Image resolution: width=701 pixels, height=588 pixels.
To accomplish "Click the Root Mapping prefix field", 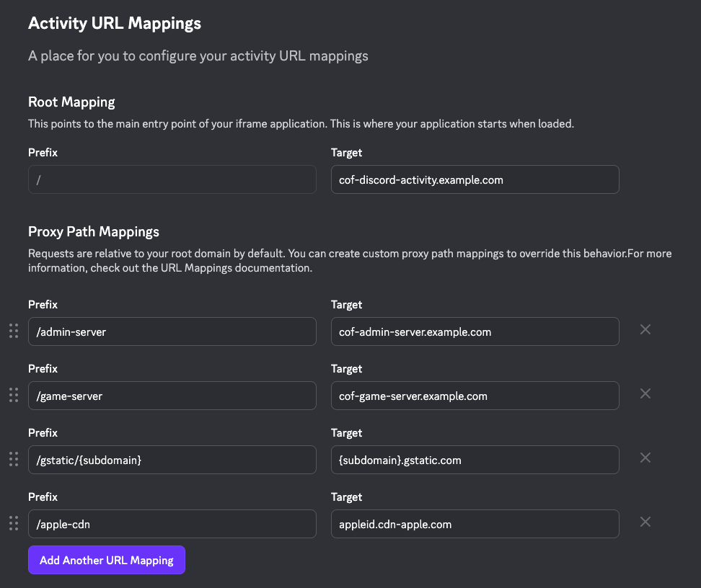I will (172, 179).
